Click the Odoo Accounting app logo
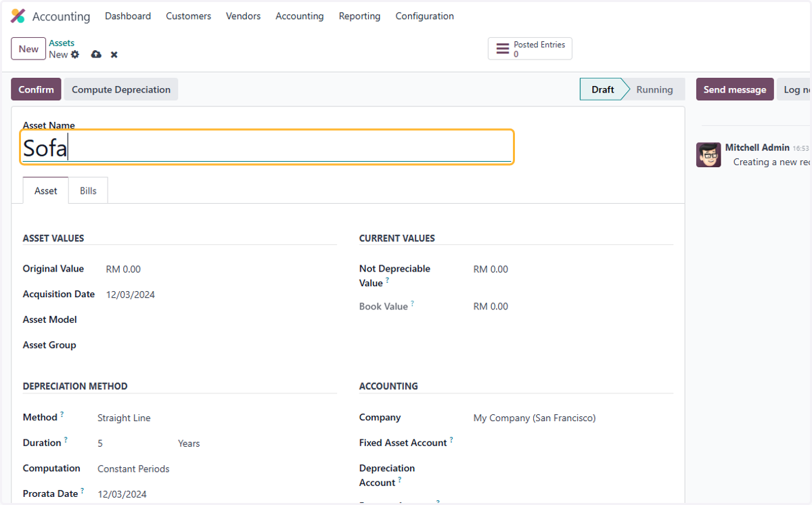Viewport: 812px width, 505px height. pos(18,16)
